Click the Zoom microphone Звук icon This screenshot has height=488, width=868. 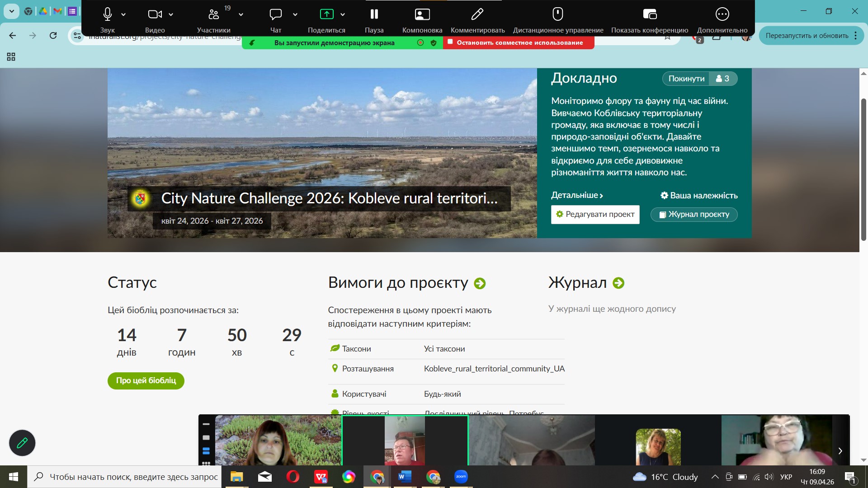pos(107,14)
